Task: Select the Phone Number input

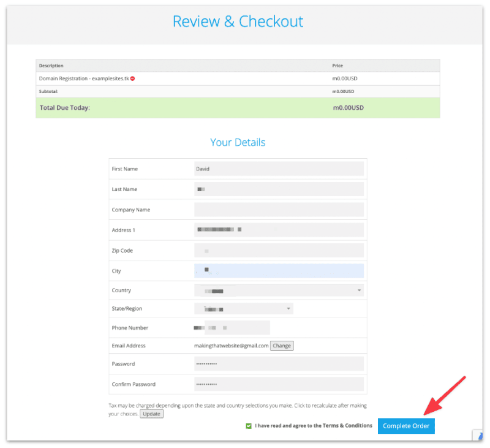Action: tap(232, 328)
